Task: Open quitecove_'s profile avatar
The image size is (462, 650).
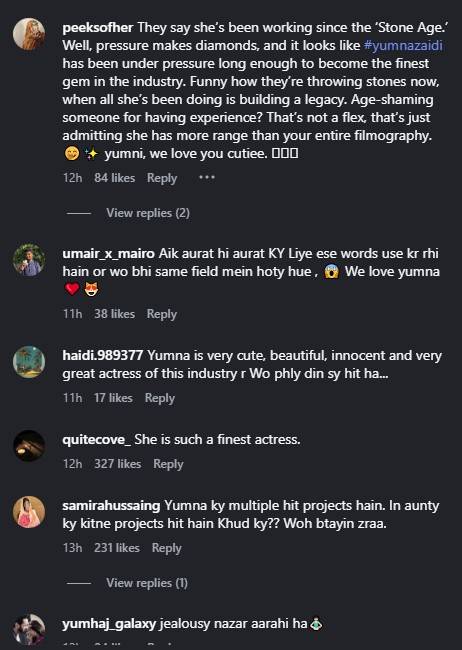Action: tap(29, 446)
